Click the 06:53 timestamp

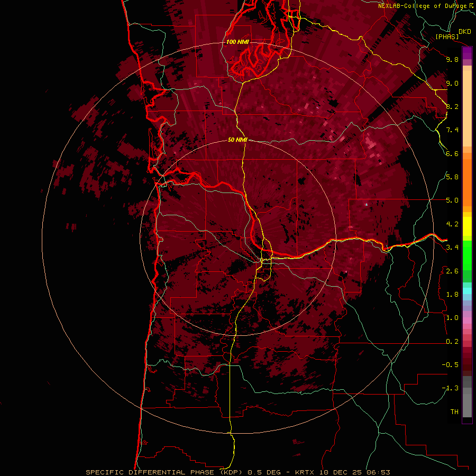(378, 472)
